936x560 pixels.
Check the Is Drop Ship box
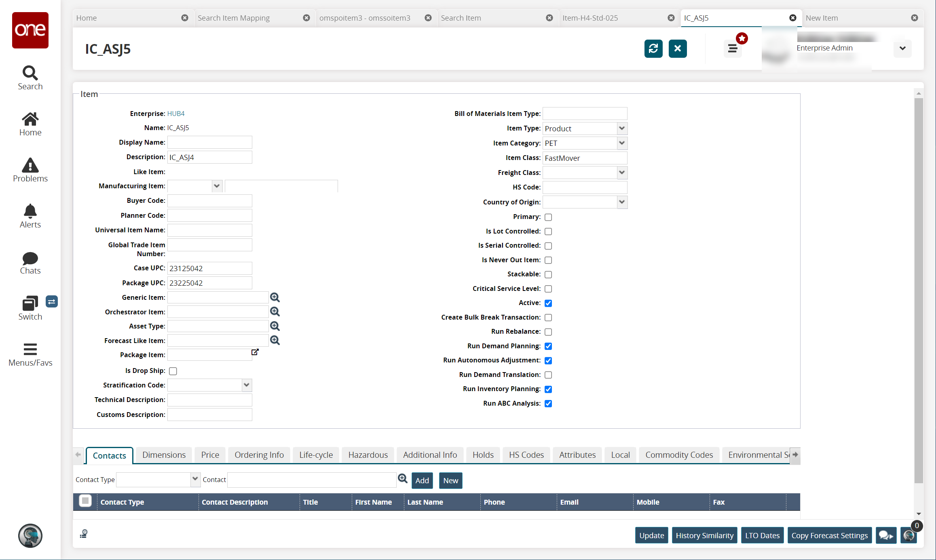click(x=173, y=371)
